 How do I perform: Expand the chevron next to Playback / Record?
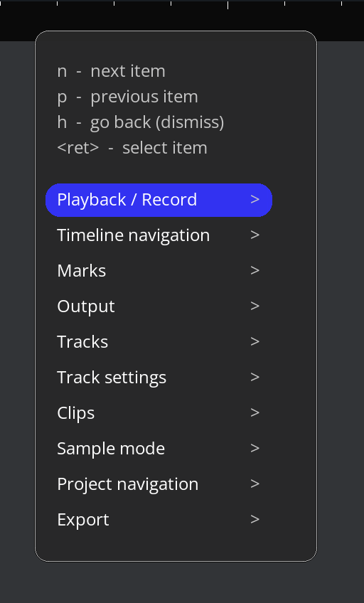[x=255, y=199]
